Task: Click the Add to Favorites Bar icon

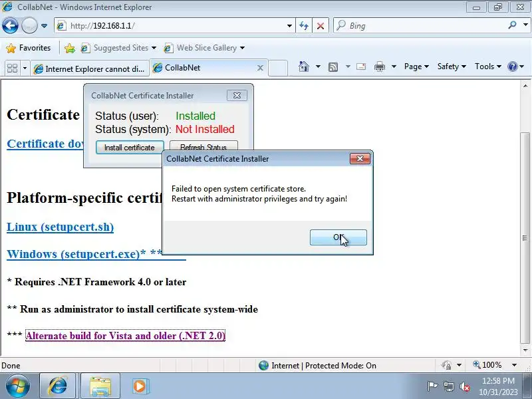Action: click(x=70, y=48)
